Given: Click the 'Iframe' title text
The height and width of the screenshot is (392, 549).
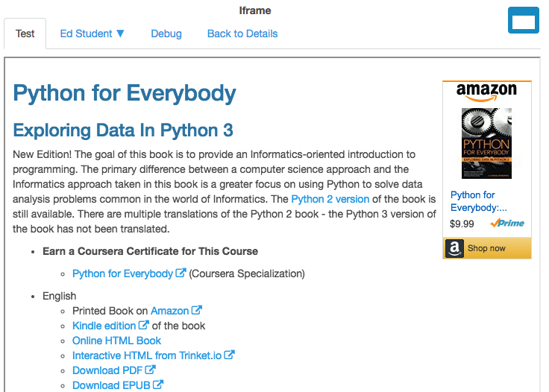Looking at the screenshot, I should [255, 10].
